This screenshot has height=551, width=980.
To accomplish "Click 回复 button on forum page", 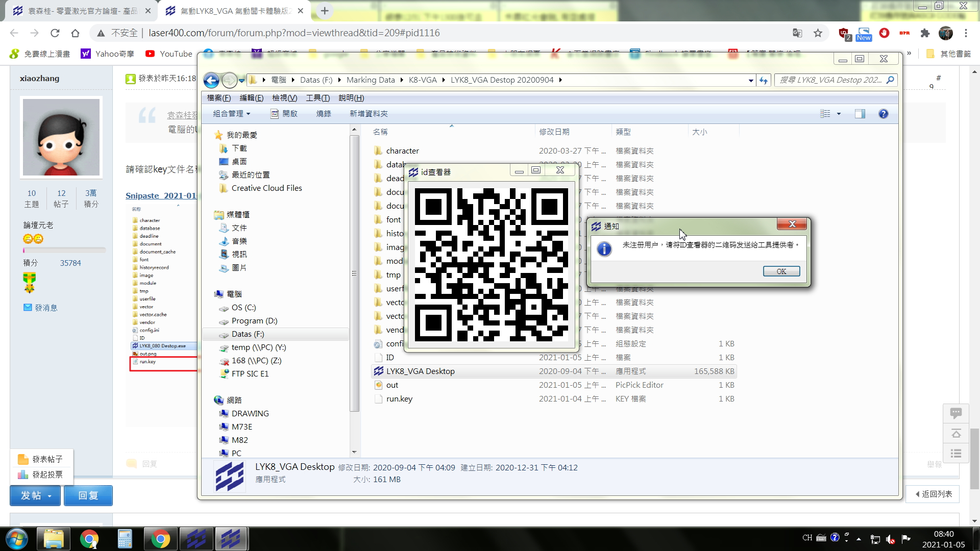I will coord(88,495).
